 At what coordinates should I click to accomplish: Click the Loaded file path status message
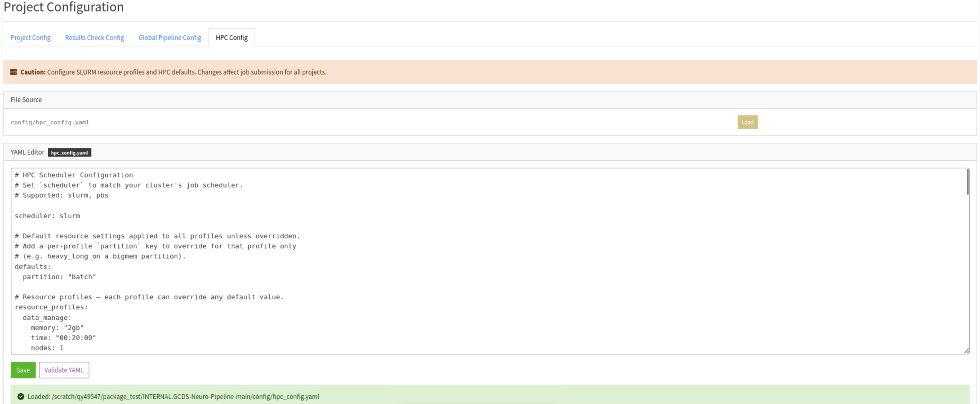[x=173, y=397]
